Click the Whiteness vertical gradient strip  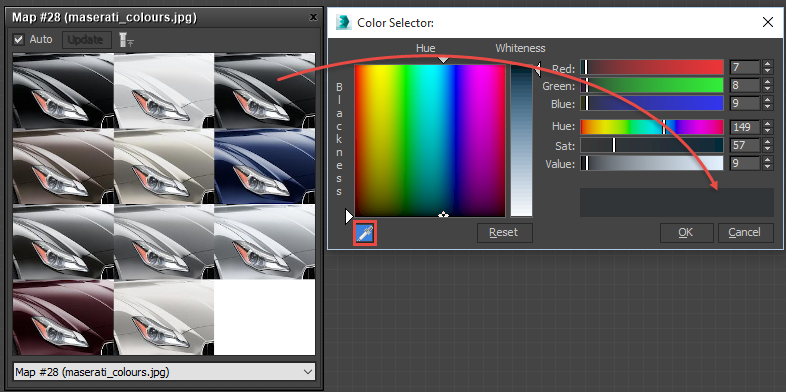point(521,141)
